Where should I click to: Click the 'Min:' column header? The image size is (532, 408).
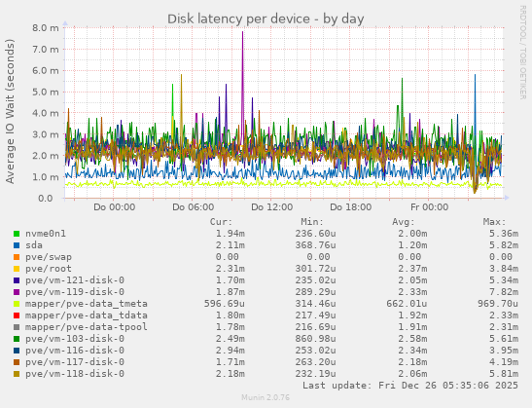(312, 222)
